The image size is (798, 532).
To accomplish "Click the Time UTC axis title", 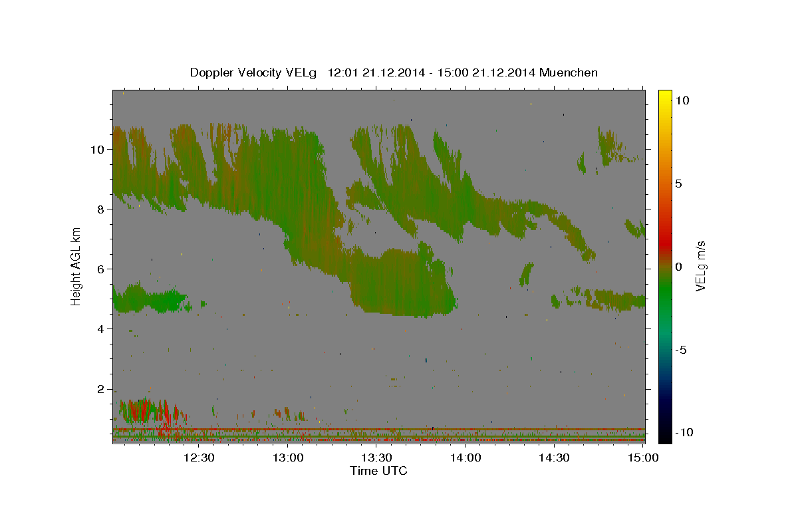I will coord(378,471).
